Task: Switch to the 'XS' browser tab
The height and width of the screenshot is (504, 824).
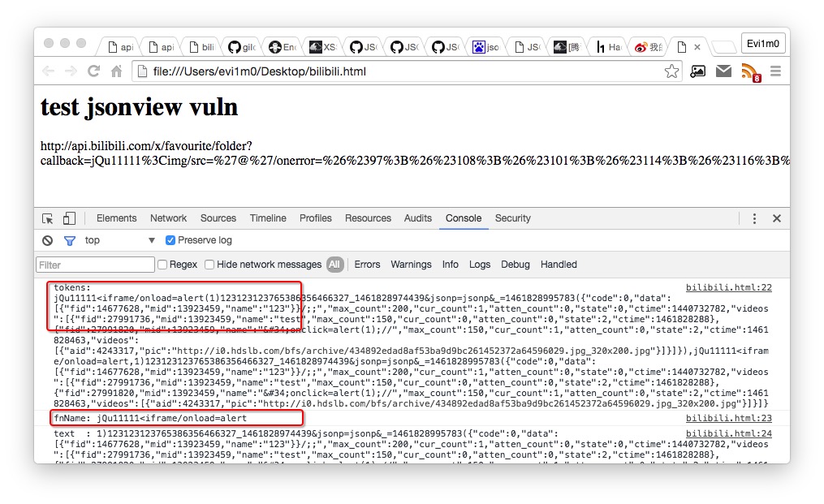Action: 322,47
